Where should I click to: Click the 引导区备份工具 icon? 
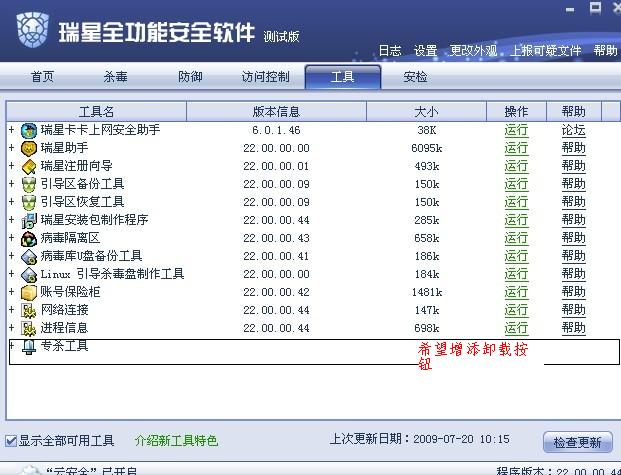[29, 185]
